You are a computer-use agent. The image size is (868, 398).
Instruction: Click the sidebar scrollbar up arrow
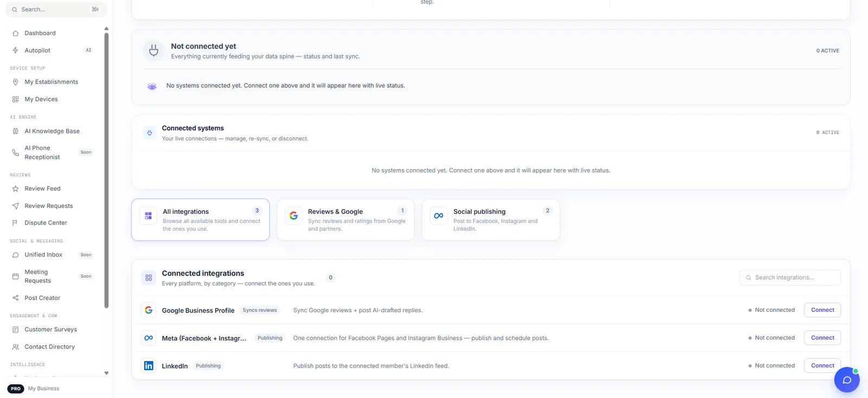point(106,29)
